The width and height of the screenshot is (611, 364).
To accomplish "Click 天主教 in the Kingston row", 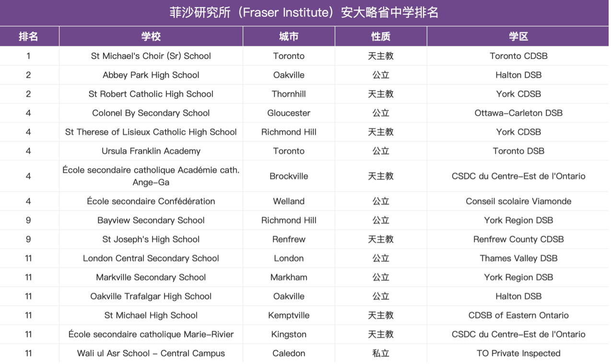I will pos(381,334).
